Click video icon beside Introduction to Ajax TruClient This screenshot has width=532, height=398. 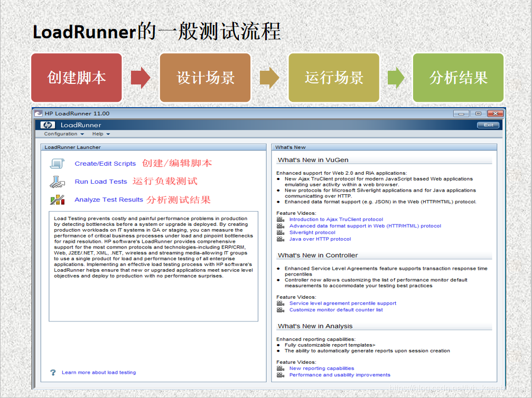pos(281,220)
